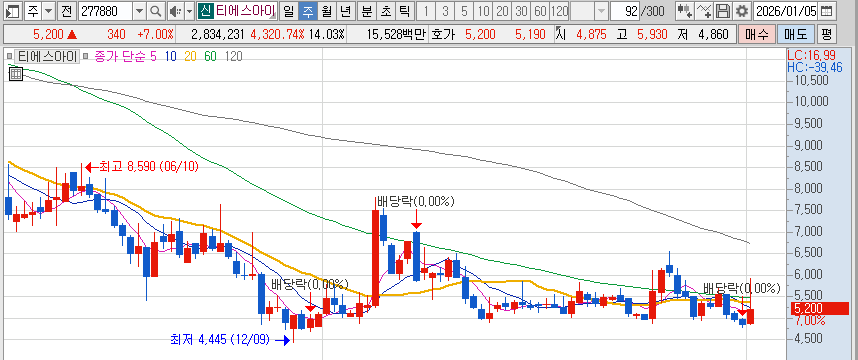Click the 전 button
Viewport: 858px width, 360px height.
[66, 10]
